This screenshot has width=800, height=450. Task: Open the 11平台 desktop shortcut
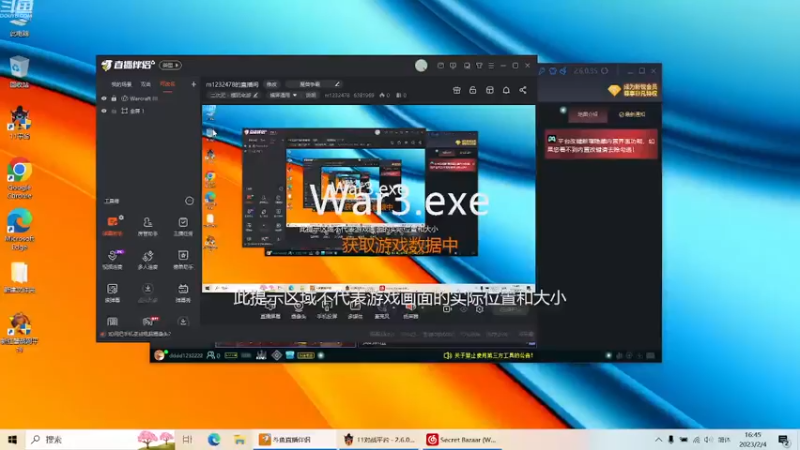click(x=19, y=123)
